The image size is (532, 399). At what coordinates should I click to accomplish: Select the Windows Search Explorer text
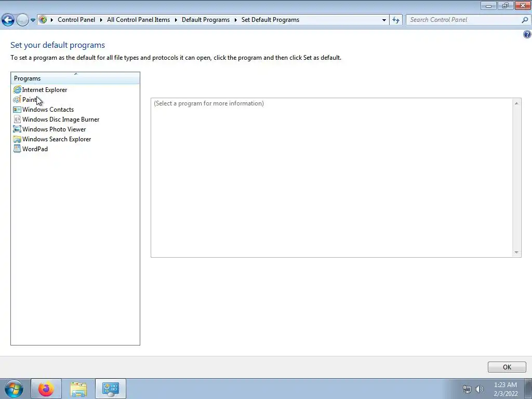pos(57,139)
